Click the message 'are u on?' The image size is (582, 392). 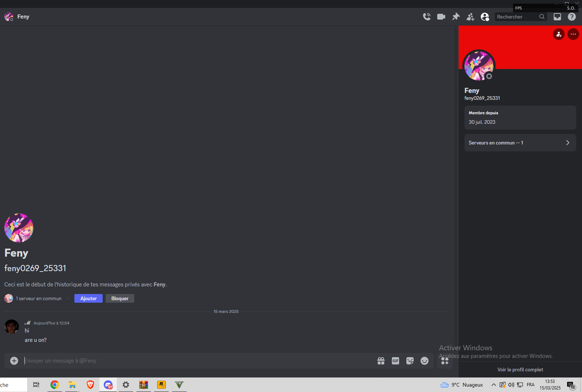pos(36,340)
